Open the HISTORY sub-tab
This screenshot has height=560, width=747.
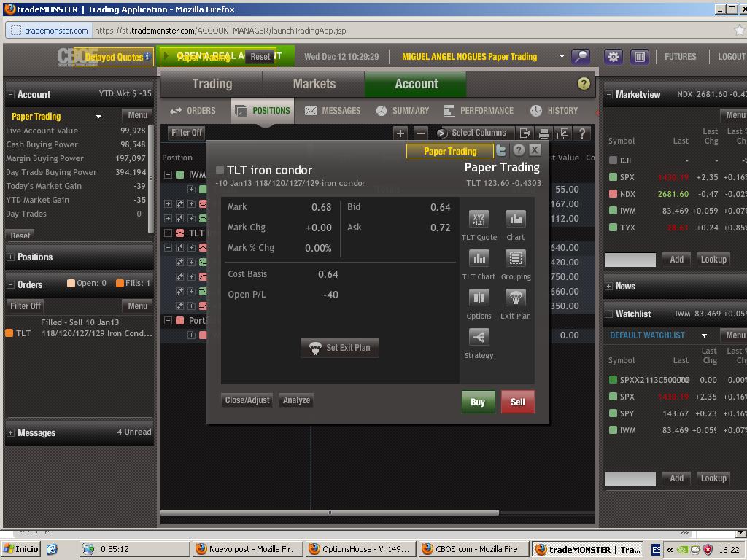[554, 111]
